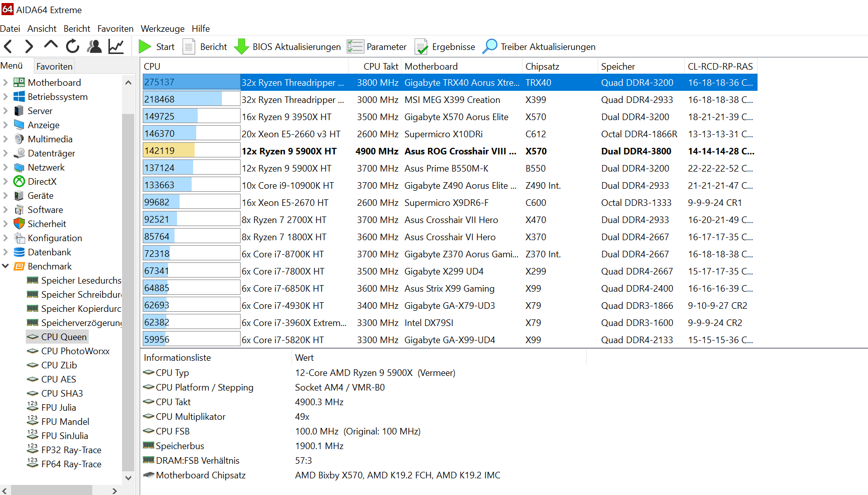Expand the Betriebssystem tree node

pos(6,96)
